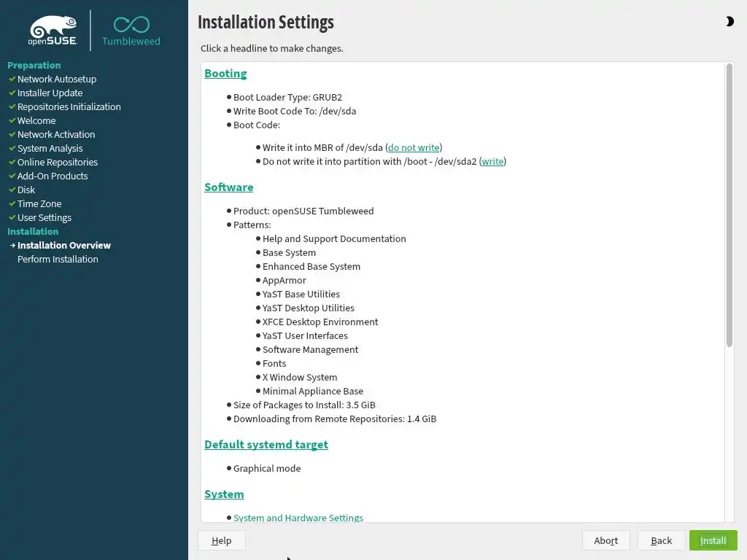Click the User Settings step
The image size is (747, 560).
click(x=44, y=217)
